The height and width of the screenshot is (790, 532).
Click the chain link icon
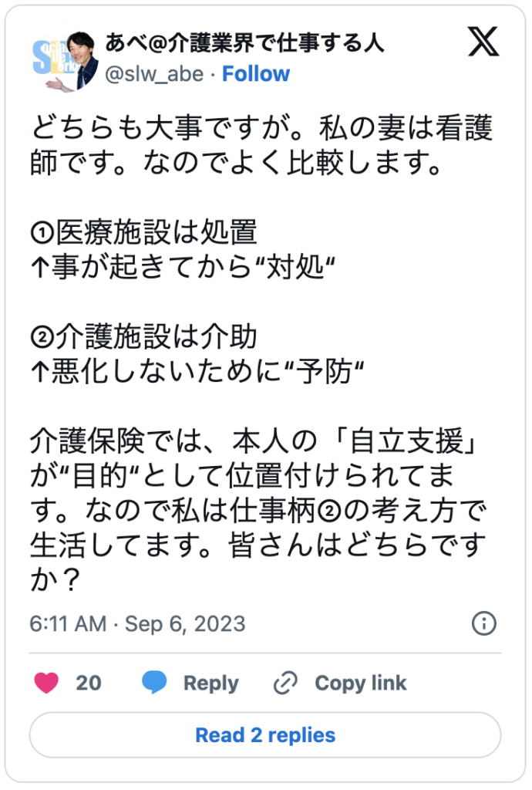coord(286,683)
